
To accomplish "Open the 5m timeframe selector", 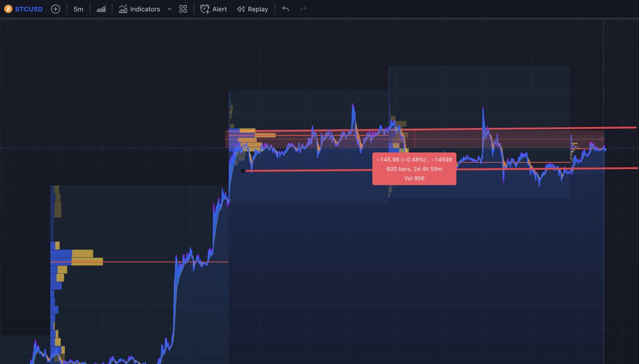I will pyautogui.click(x=78, y=9).
